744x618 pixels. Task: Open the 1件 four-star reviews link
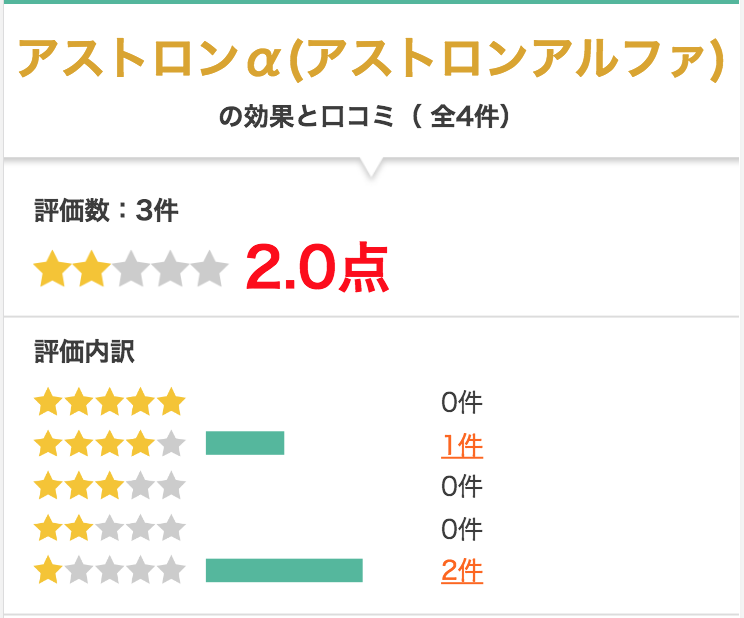point(462,445)
